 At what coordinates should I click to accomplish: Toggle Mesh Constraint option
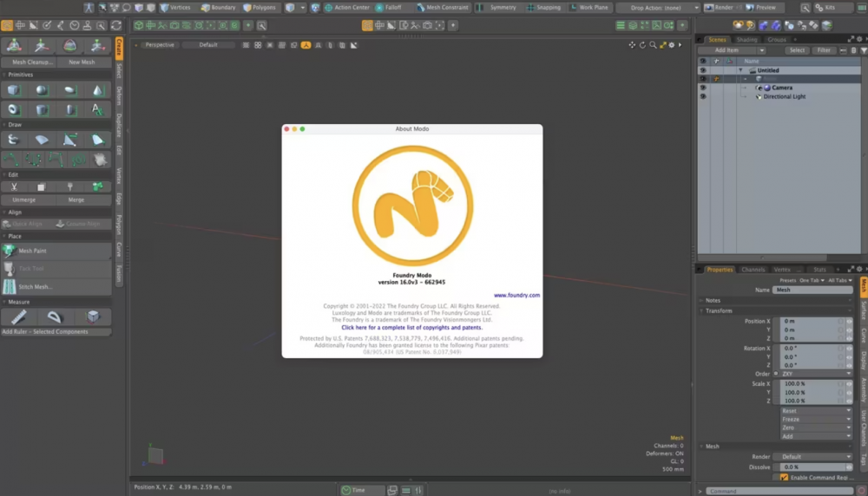pyautogui.click(x=442, y=8)
